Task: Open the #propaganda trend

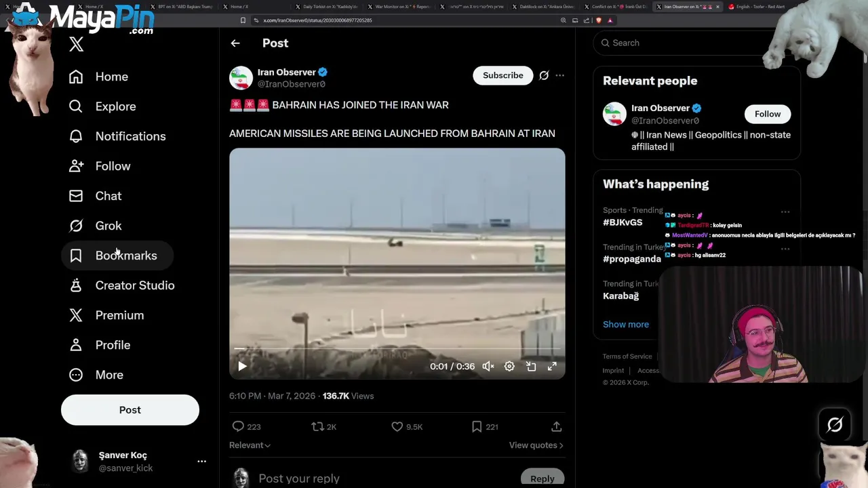Action: pos(632,259)
